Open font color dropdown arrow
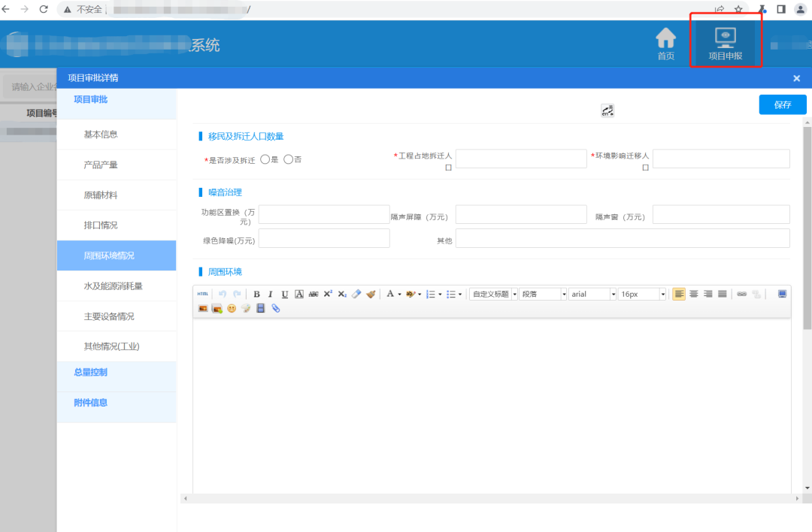Viewport: 812px width, 532px height. click(x=399, y=294)
